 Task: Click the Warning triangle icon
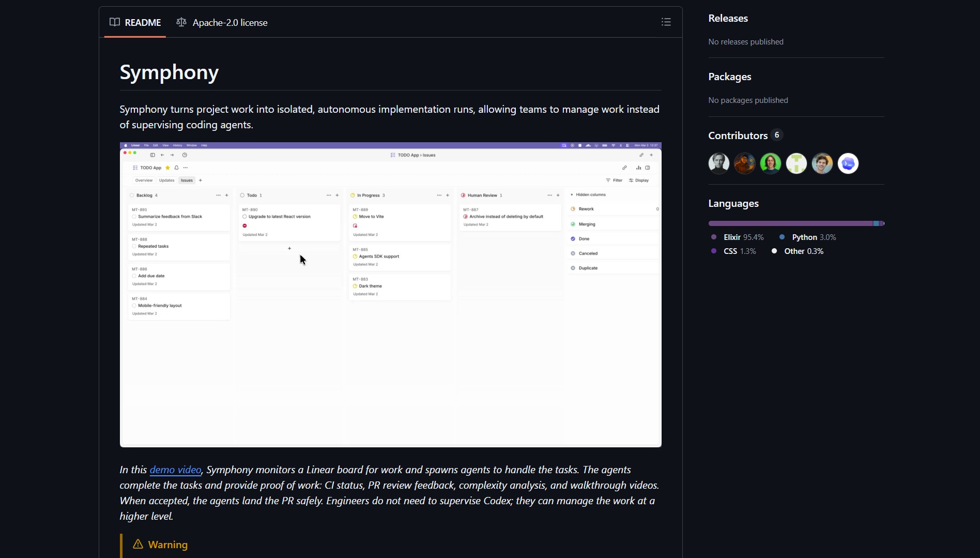138,544
